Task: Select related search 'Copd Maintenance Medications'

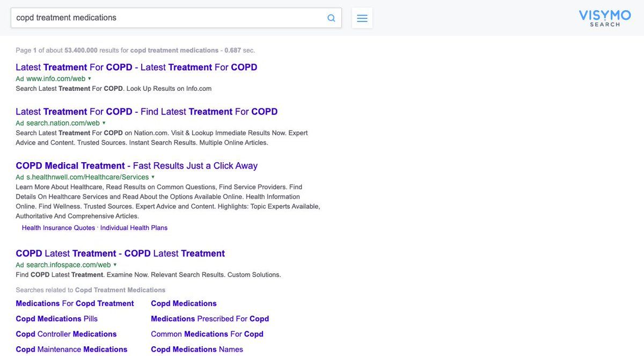Action: [x=71, y=349]
